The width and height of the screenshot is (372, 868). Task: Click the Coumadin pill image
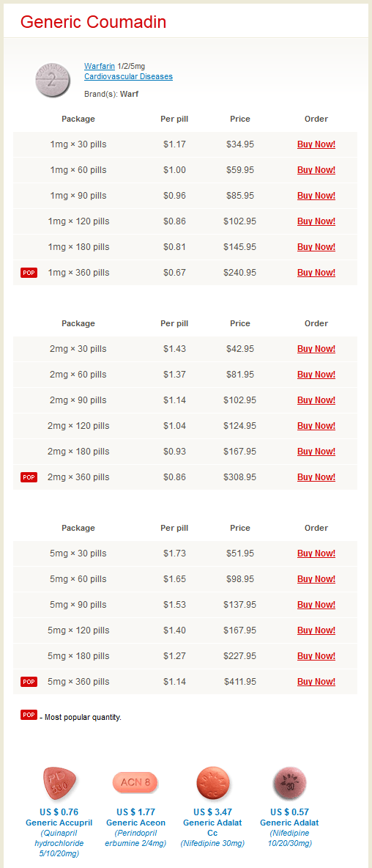click(53, 80)
